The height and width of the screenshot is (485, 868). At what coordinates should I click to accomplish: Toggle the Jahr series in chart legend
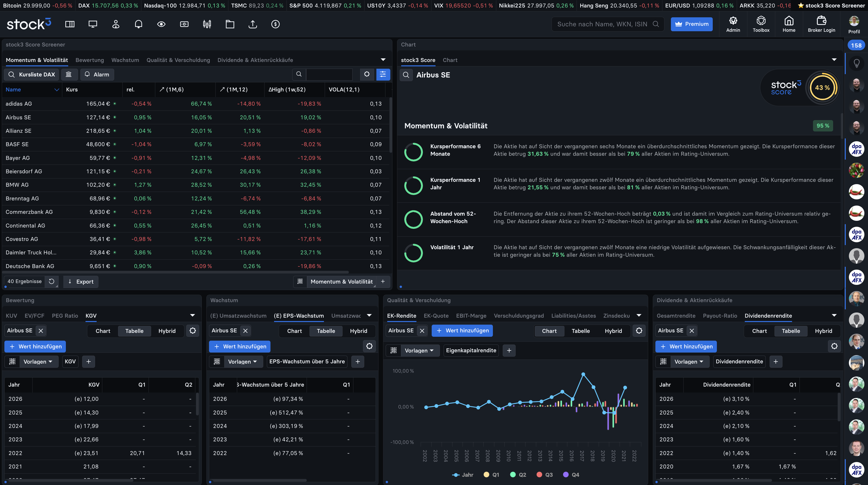coord(463,475)
